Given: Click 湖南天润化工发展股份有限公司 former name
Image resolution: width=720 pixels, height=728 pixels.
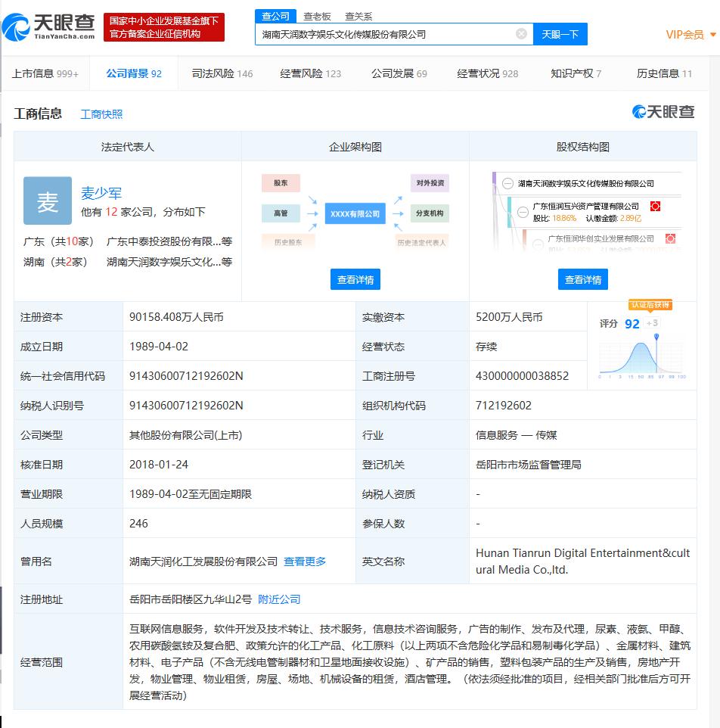Looking at the screenshot, I should [203, 562].
